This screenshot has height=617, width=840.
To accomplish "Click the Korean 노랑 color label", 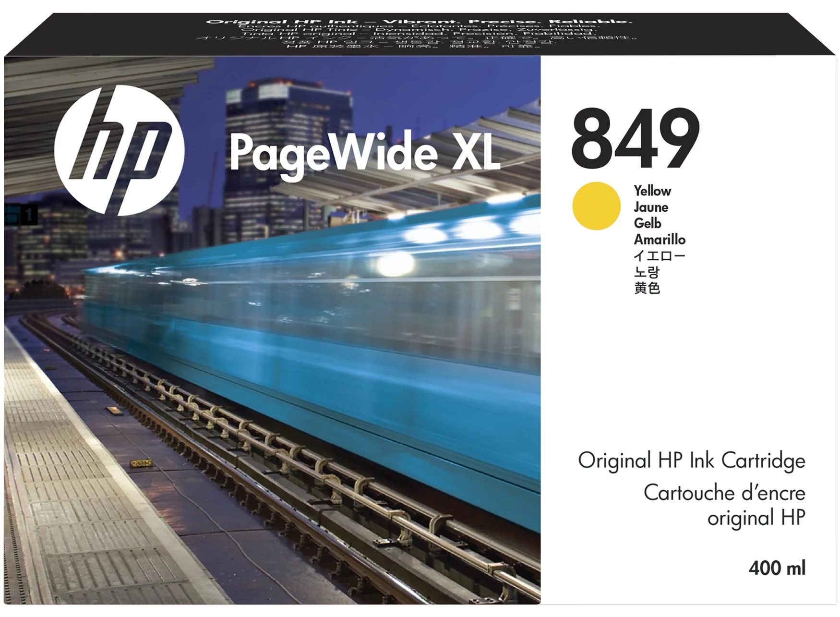I will point(647,272).
